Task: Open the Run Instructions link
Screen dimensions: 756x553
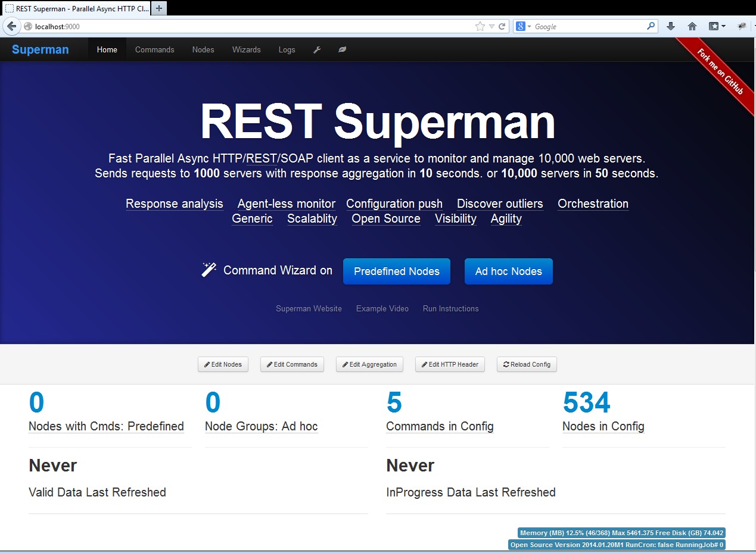Action: pos(451,308)
